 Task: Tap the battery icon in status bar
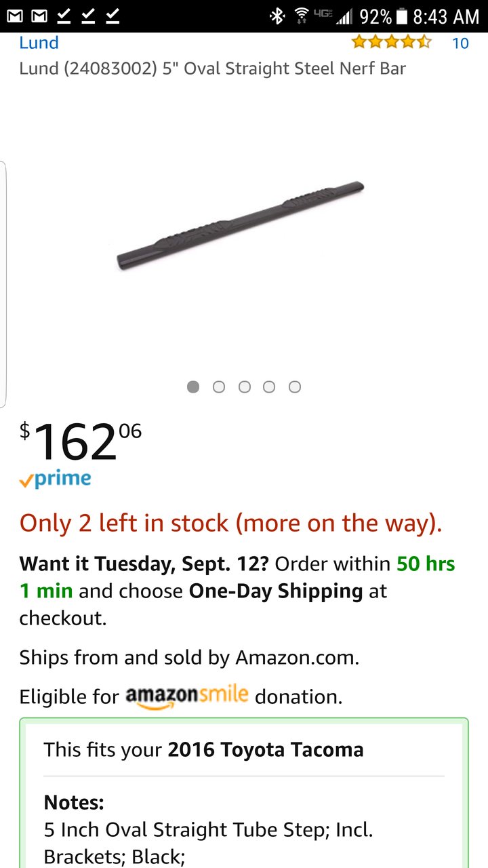point(402,16)
